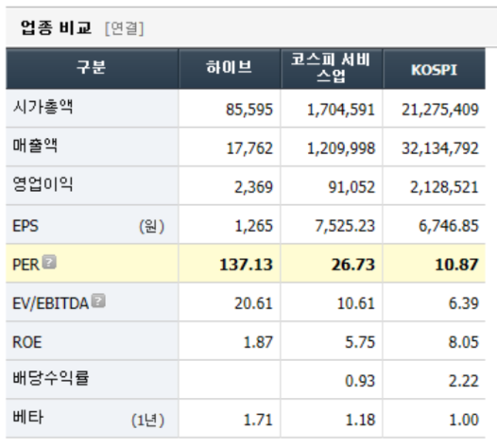Image resolution: width=497 pixels, height=448 pixels.
Task: Click the [연결] label next to title
Action: (125, 28)
